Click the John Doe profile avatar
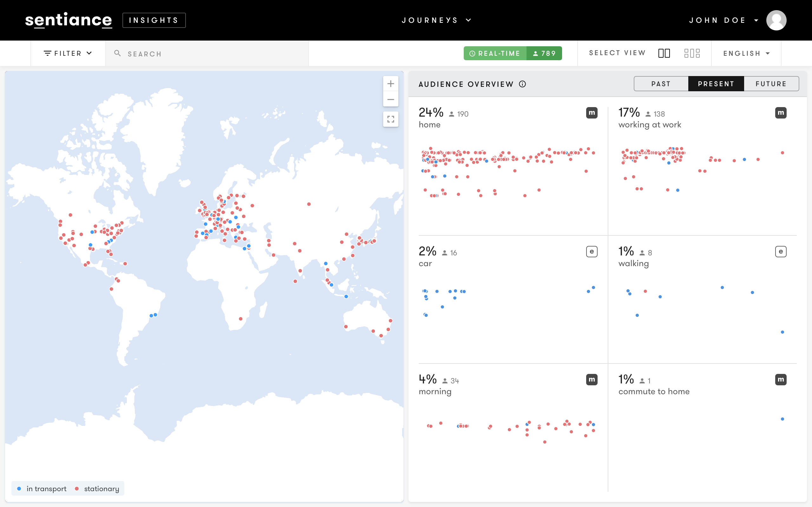The height and width of the screenshot is (507, 812). [x=776, y=20]
